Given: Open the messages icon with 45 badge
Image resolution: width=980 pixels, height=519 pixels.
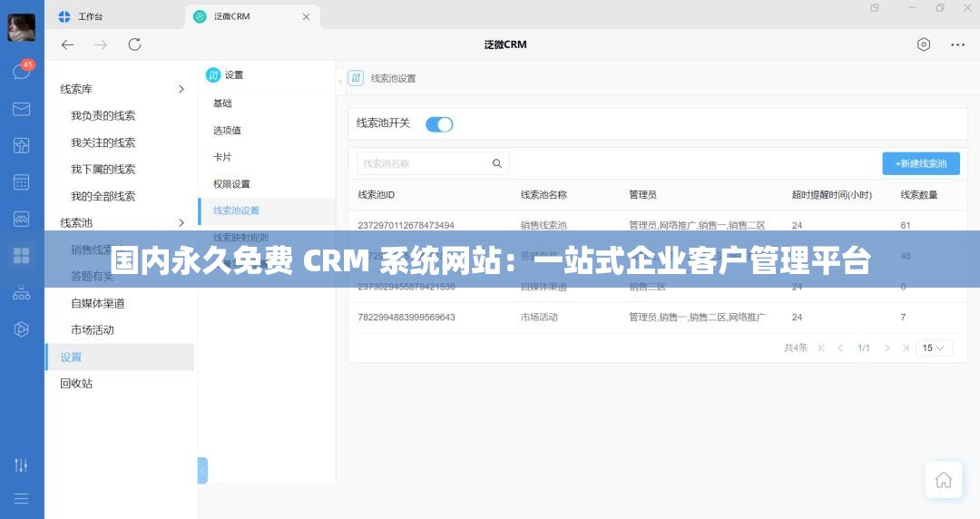Looking at the screenshot, I should coord(22,71).
